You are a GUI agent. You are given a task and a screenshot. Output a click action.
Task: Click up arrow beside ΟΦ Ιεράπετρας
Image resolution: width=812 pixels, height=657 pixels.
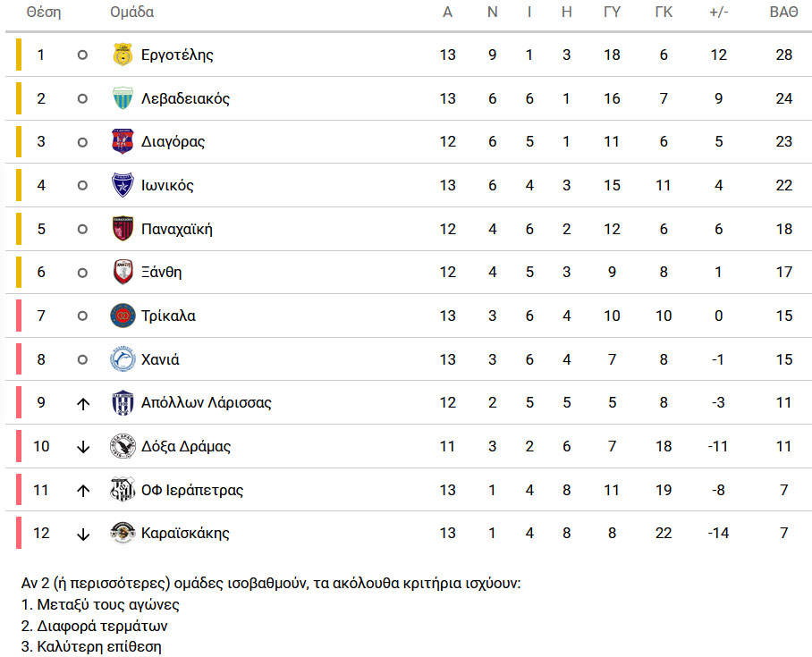82,490
